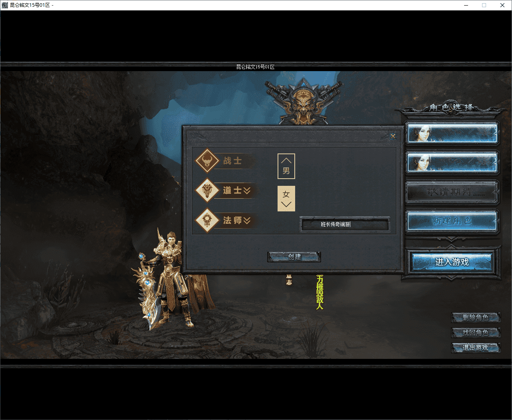Maximize the game window
Image resolution: width=512 pixels, height=420 pixels.
click(484, 5)
